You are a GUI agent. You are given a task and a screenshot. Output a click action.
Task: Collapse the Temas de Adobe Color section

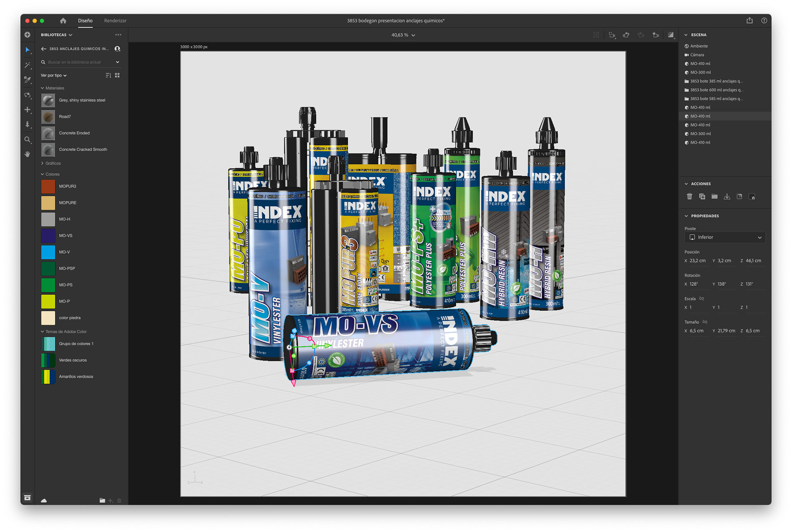tap(42, 332)
